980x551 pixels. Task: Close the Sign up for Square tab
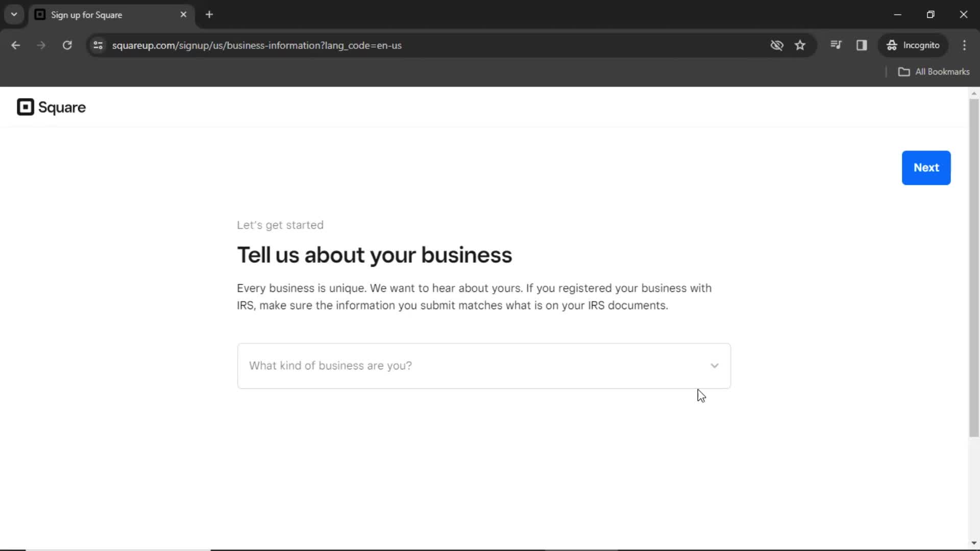point(183,15)
